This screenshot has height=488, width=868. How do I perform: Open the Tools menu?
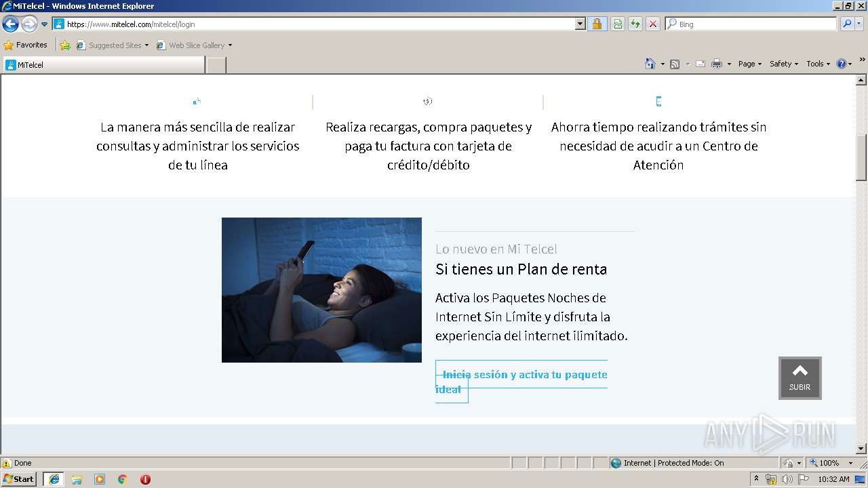[x=818, y=64]
